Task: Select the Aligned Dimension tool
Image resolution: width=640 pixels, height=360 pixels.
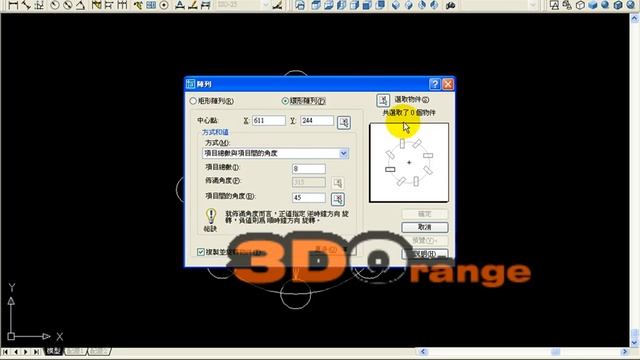Action: (27, 5)
